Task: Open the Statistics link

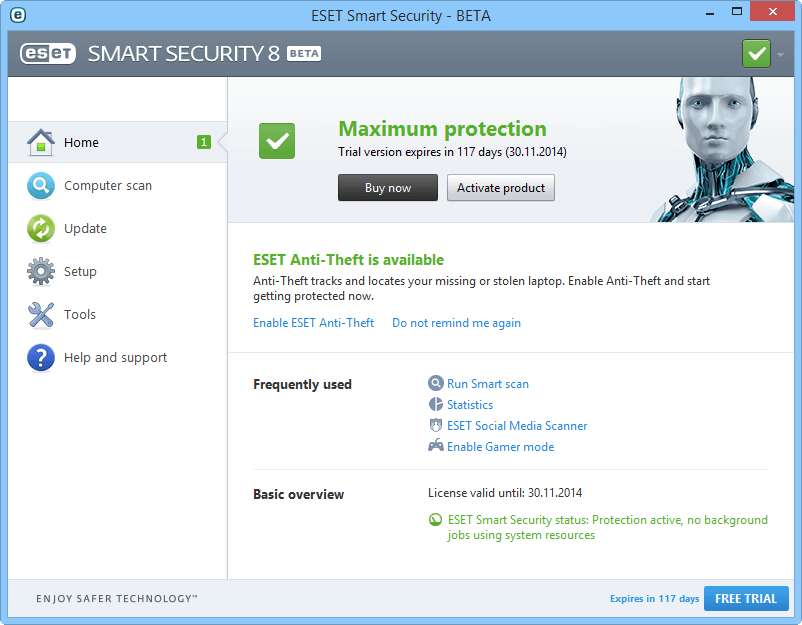Action: point(470,405)
